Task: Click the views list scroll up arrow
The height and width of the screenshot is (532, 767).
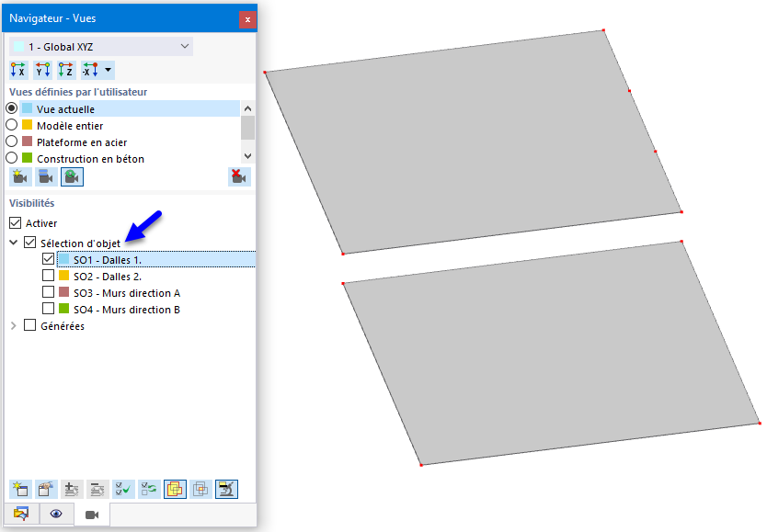Action: [x=248, y=108]
